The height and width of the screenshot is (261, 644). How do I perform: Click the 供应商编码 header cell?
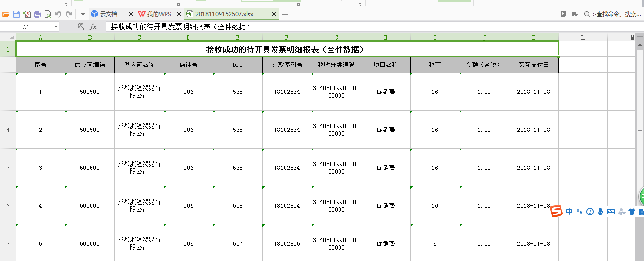[90, 65]
